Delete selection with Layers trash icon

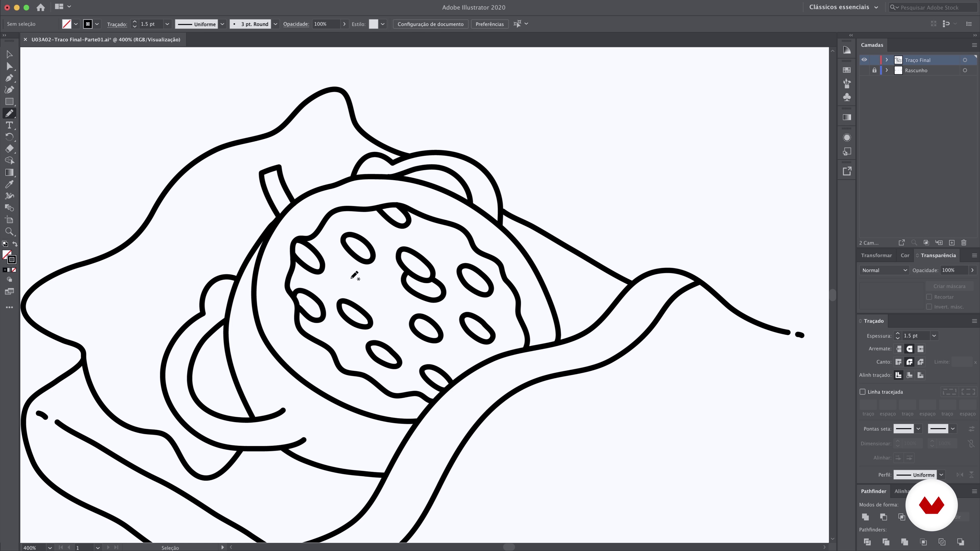click(x=964, y=243)
